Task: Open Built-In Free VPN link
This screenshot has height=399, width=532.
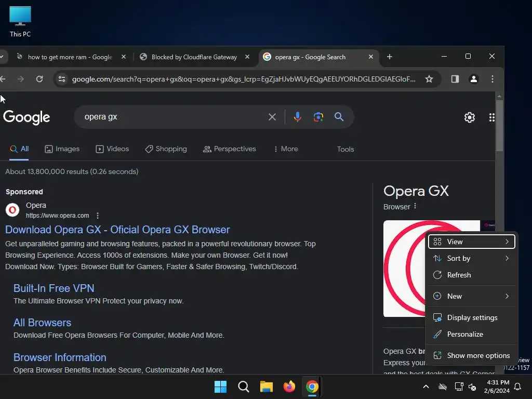Action: coord(54,288)
